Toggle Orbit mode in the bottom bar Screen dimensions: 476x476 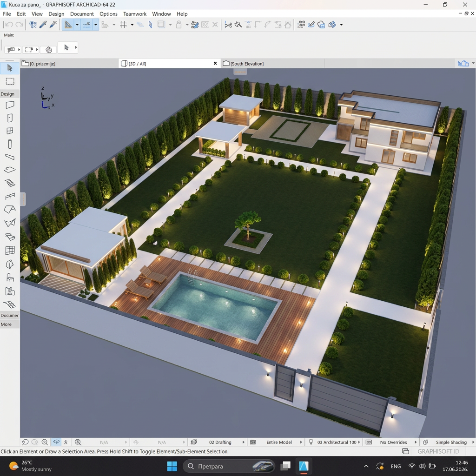click(x=56, y=443)
